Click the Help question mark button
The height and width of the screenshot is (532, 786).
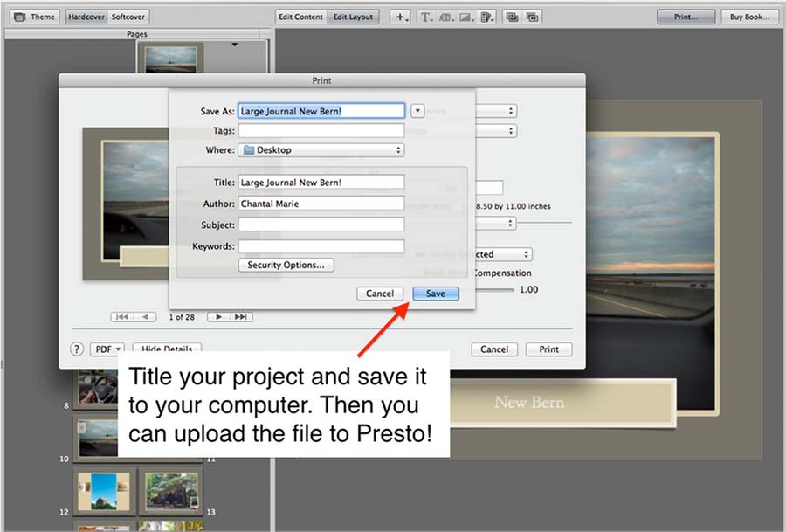pos(77,349)
